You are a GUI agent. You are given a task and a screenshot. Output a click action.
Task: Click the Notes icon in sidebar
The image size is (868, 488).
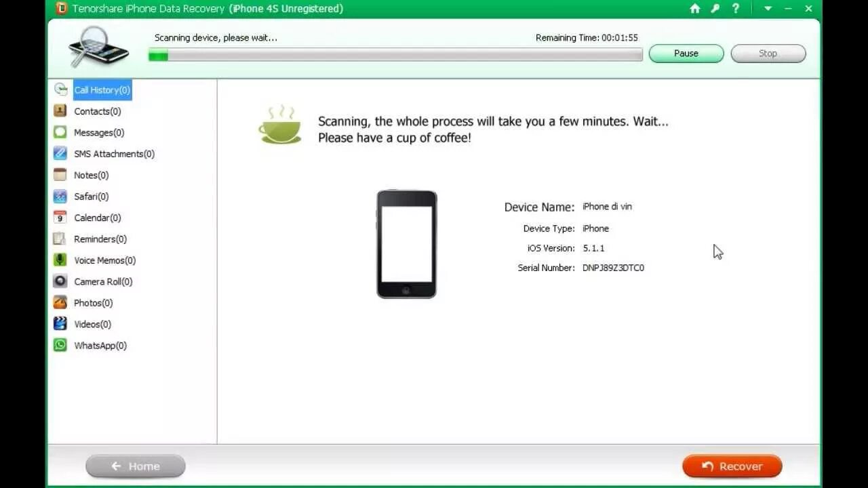click(60, 175)
